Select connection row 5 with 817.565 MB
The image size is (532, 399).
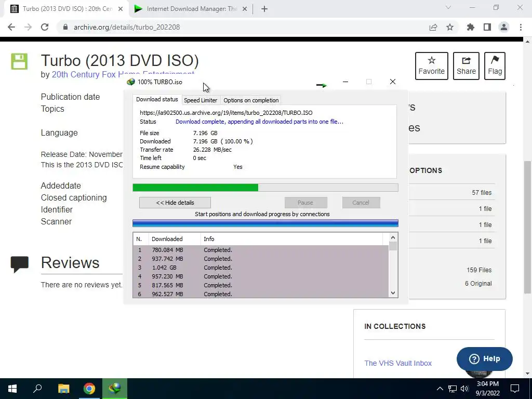click(x=261, y=285)
